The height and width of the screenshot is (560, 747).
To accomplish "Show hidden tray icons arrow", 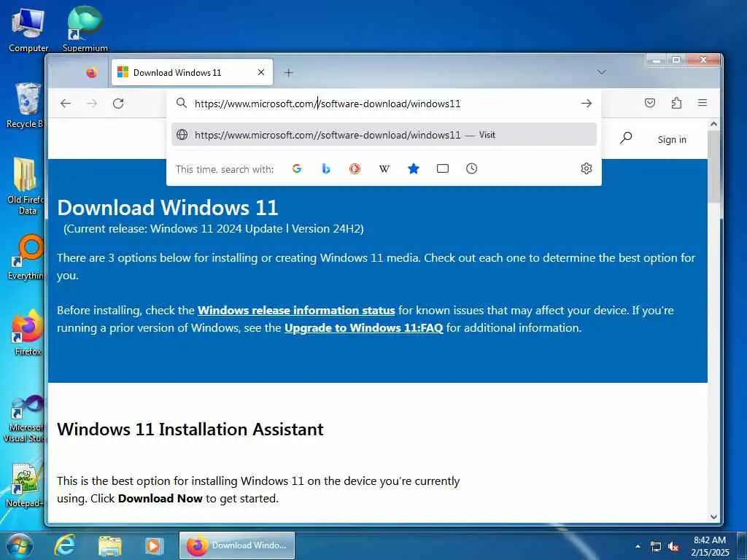I will coord(638,546).
